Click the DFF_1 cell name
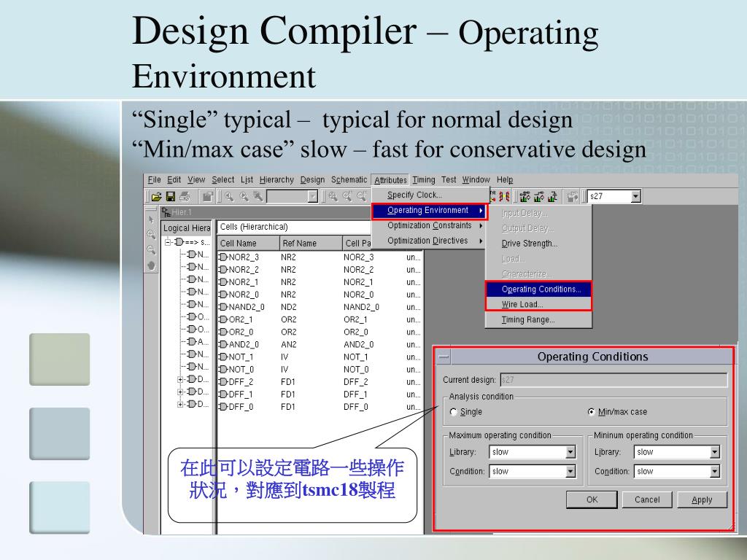The height and width of the screenshot is (560, 747). 241,394
